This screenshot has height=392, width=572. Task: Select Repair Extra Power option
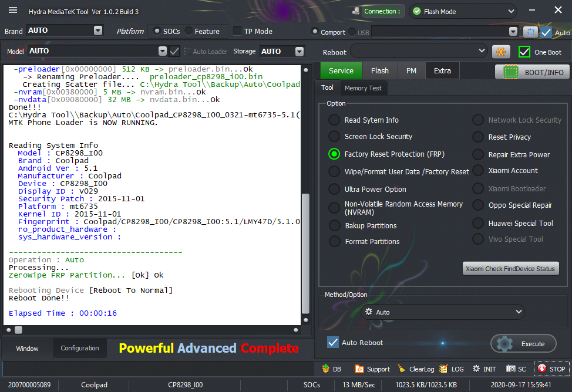pyautogui.click(x=478, y=154)
